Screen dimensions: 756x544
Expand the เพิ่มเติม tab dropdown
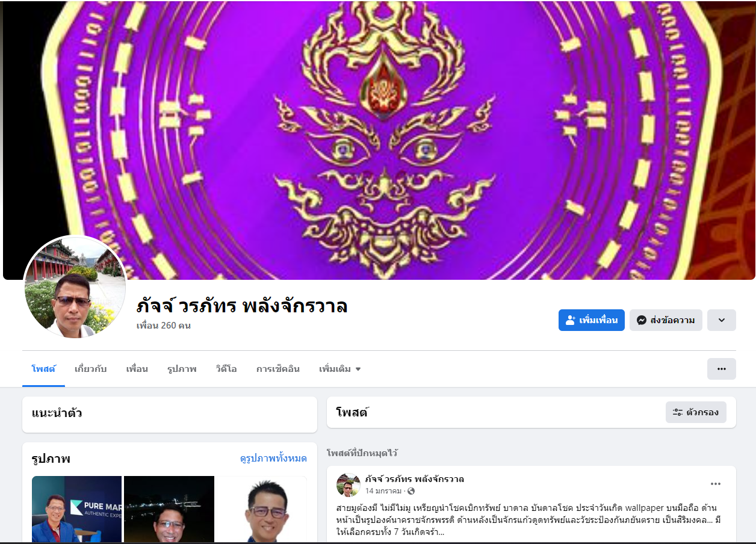tap(339, 369)
